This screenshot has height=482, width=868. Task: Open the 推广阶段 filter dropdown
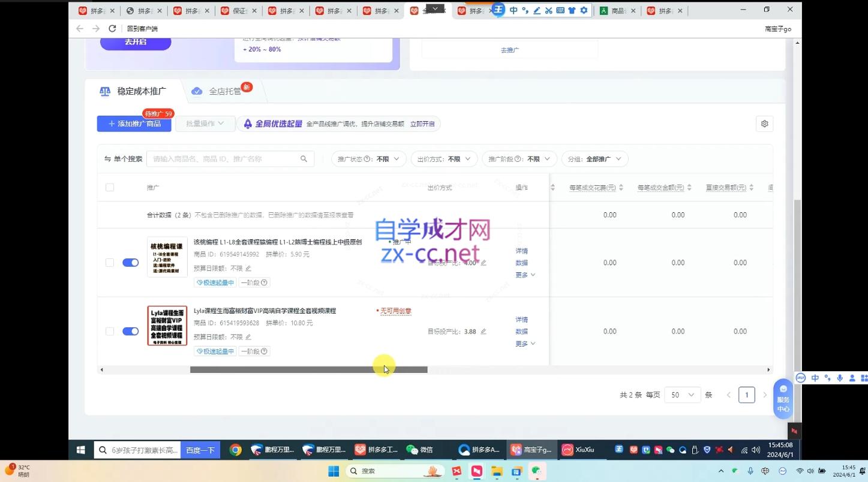click(x=519, y=159)
